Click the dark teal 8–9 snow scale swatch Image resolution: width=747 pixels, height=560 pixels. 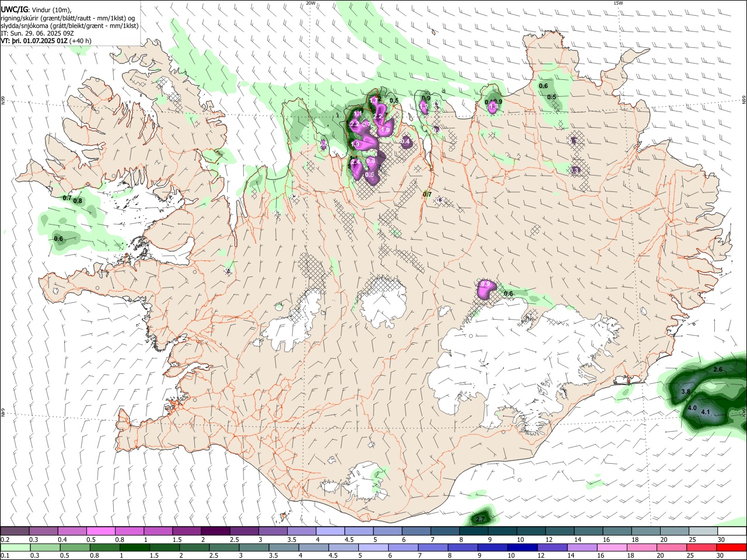pos(474,531)
